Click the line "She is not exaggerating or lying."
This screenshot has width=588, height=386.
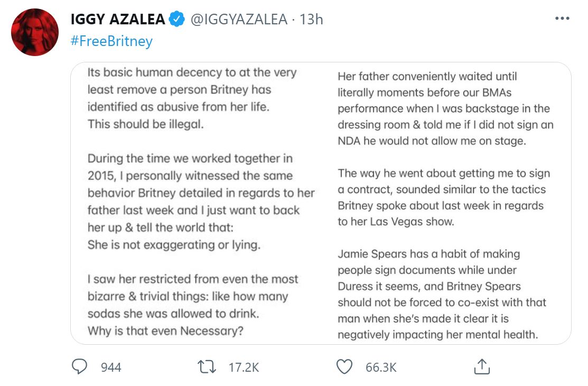174,245
